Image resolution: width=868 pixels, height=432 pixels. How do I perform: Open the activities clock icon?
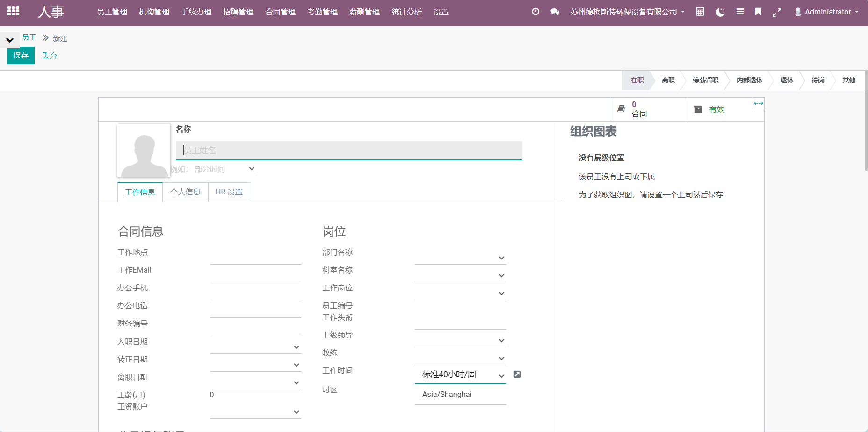pyautogui.click(x=535, y=12)
